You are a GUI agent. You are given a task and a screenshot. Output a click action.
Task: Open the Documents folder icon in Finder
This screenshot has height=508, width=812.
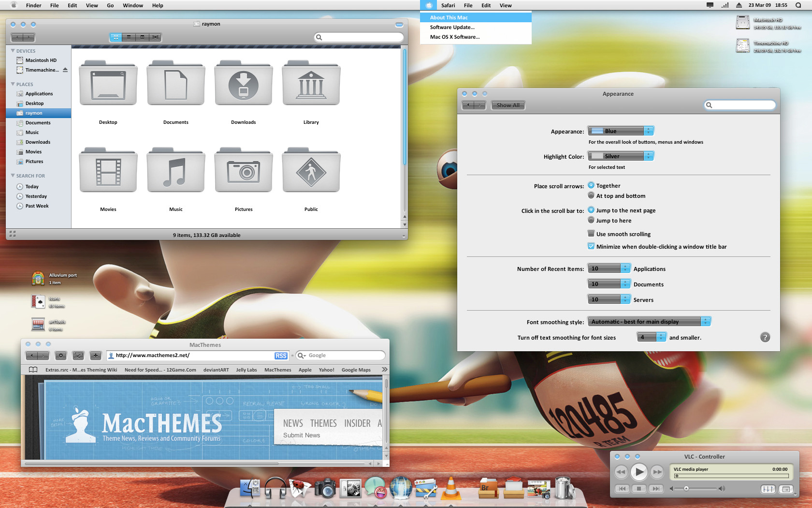tap(176, 83)
